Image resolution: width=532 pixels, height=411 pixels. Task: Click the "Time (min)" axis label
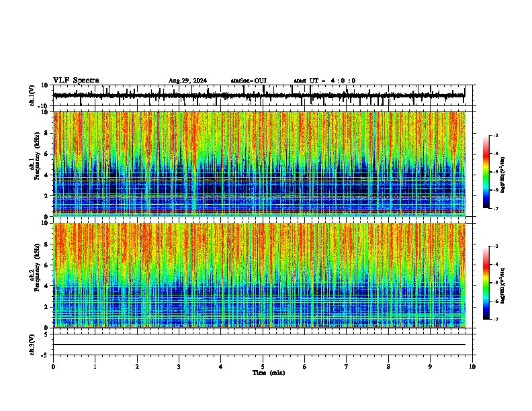pos(269,373)
